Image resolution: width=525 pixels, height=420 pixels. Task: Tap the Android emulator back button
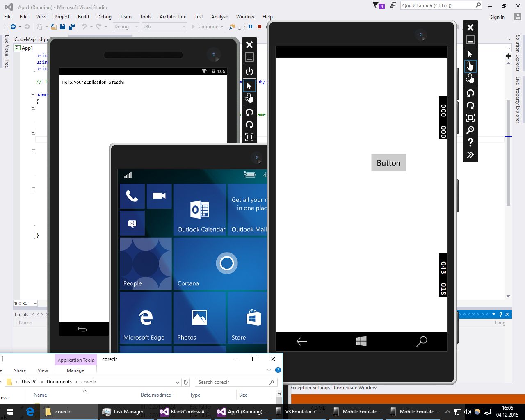[82, 329]
